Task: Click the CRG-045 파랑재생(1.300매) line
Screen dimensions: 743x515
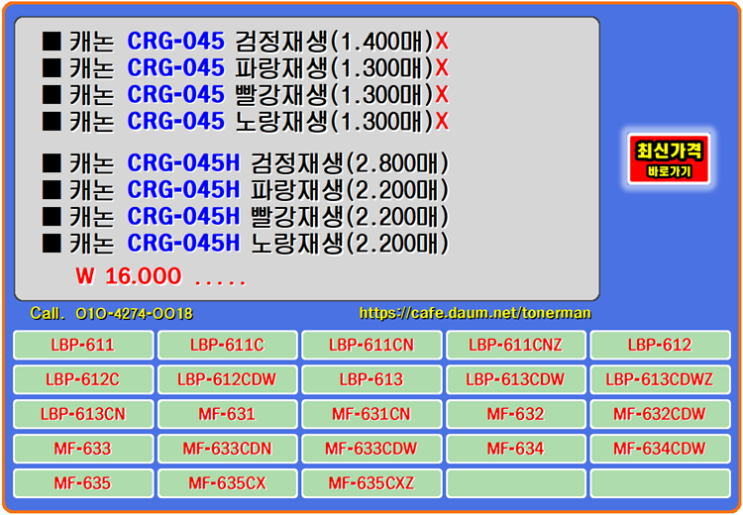Action: pos(245,69)
